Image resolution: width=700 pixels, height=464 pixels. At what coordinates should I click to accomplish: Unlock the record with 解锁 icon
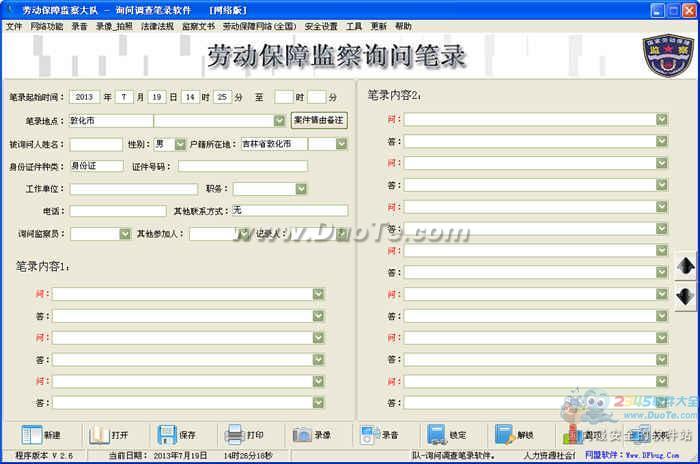pyautogui.click(x=505, y=435)
